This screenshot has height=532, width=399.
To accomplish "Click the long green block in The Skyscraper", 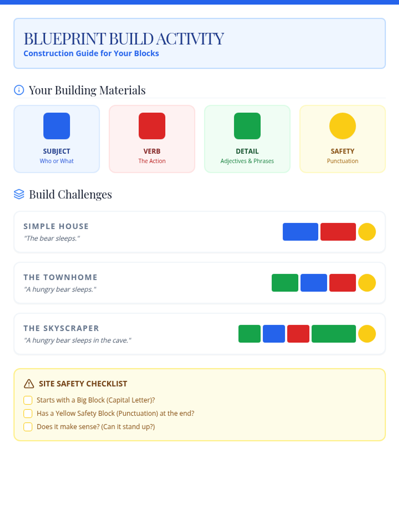I will point(333,333).
